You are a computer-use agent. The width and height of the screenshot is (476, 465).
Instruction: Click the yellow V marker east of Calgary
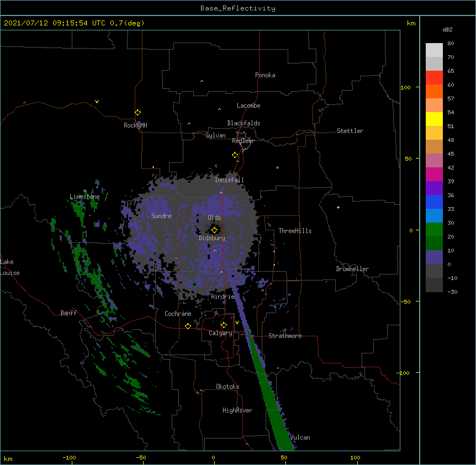click(237, 323)
